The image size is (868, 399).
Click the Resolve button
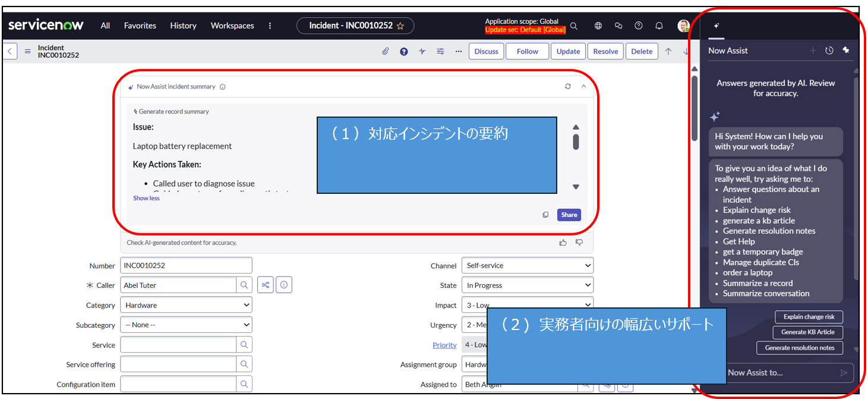(x=606, y=51)
